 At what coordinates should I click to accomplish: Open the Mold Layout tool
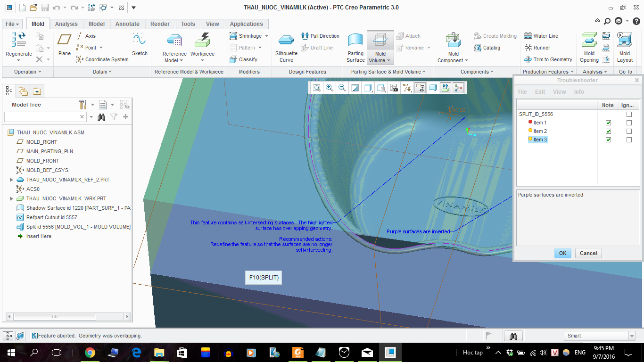point(625,48)
